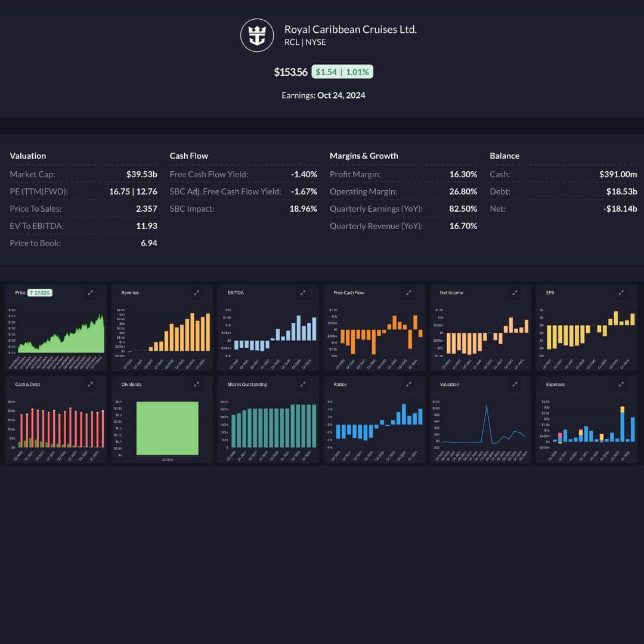Click the Cash value $391.00m
The width and height of the screenshot is (644, 644).
tap(618, 174)
